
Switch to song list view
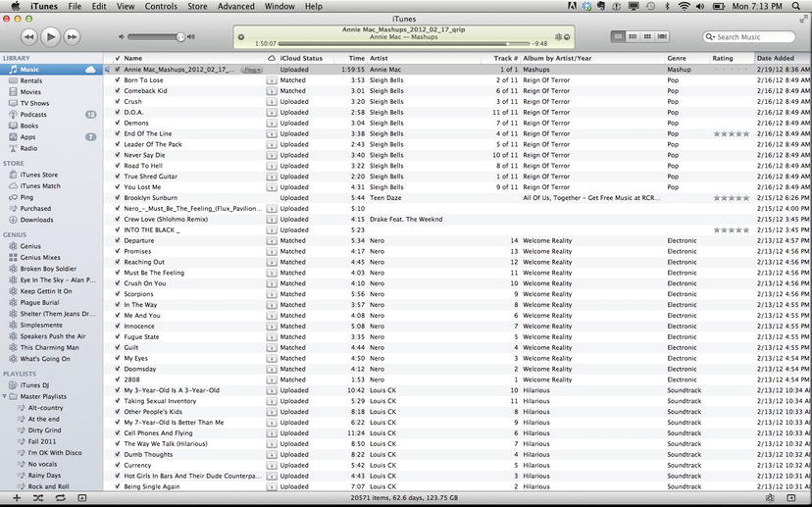click(x=618, y=36)
